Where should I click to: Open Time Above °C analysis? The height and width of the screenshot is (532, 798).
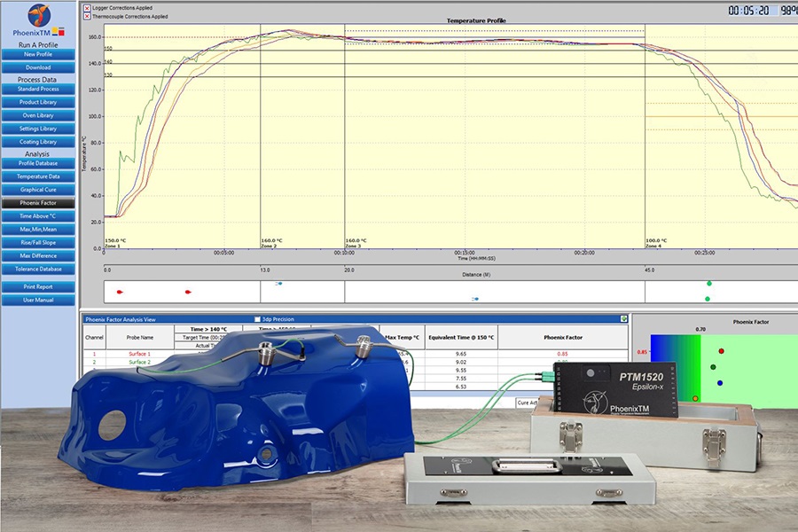tap(38, 216)
